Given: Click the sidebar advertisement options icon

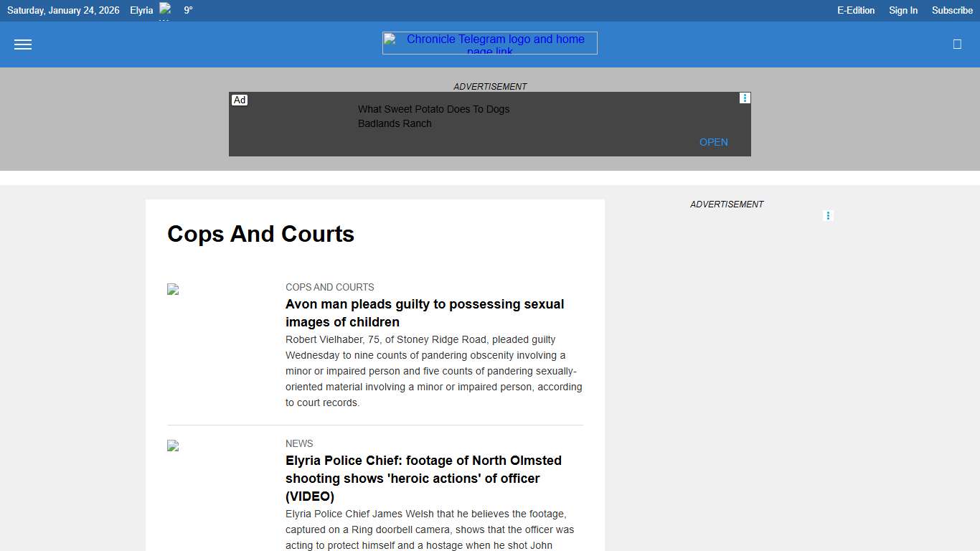Looking at the screenshot, I should point(828,215).
